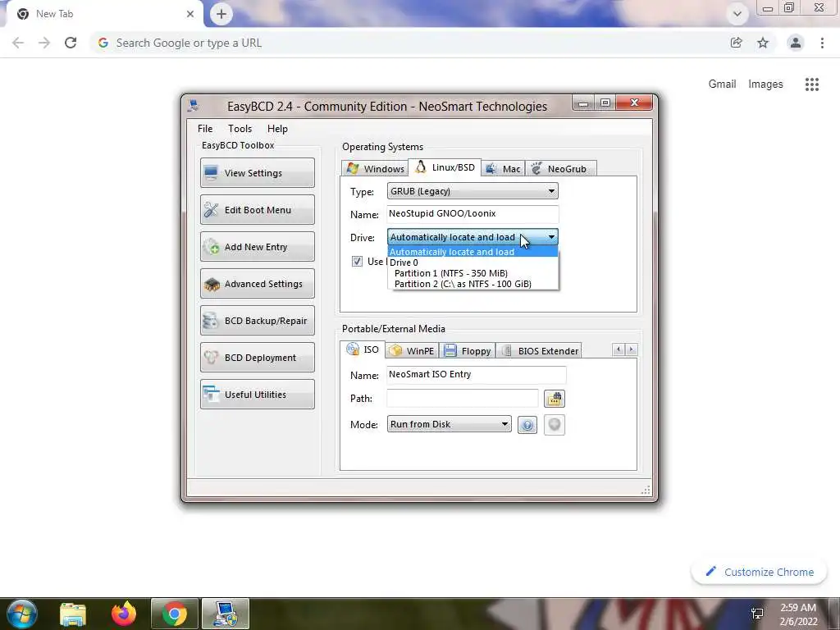Select the BIOS Extender tab
The image size is (840, 630).
(539, 351)
